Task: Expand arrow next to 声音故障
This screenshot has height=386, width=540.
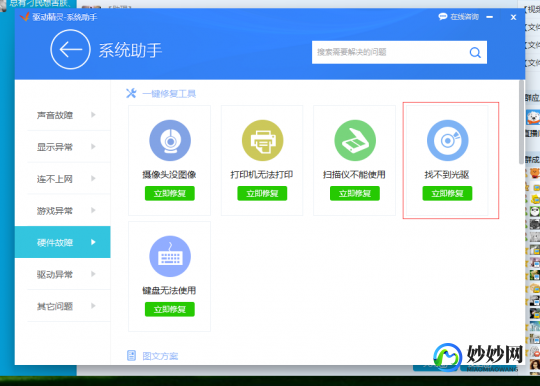Action: [x=93, y=115]
